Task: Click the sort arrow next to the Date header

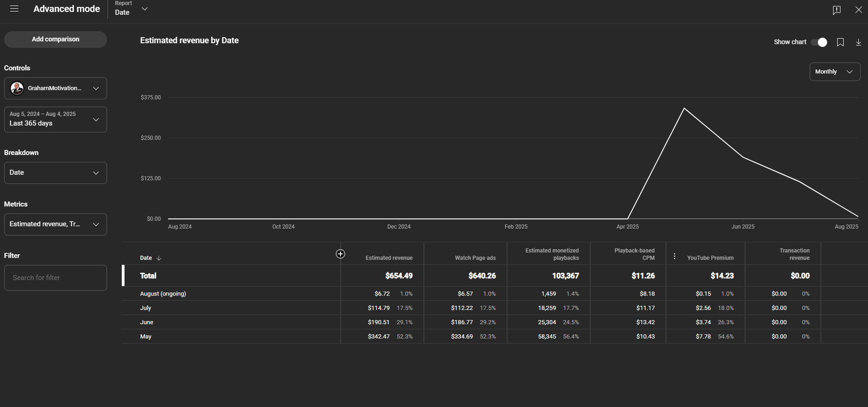Action: (159, 258)
